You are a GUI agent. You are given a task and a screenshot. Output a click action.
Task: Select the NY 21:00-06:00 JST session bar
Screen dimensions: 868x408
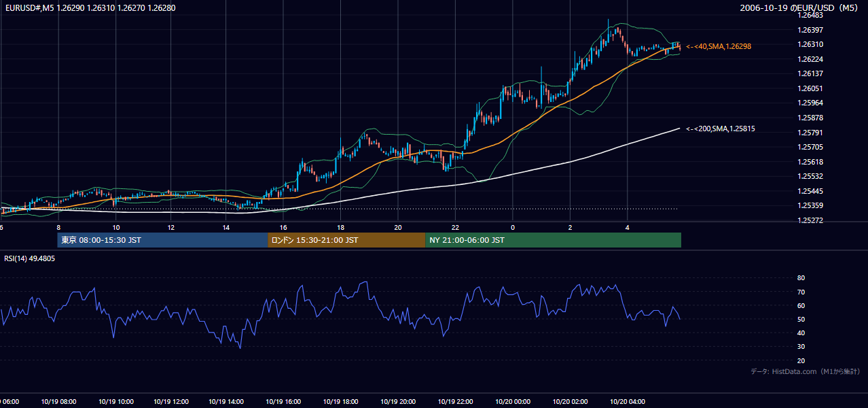point(553,240)
